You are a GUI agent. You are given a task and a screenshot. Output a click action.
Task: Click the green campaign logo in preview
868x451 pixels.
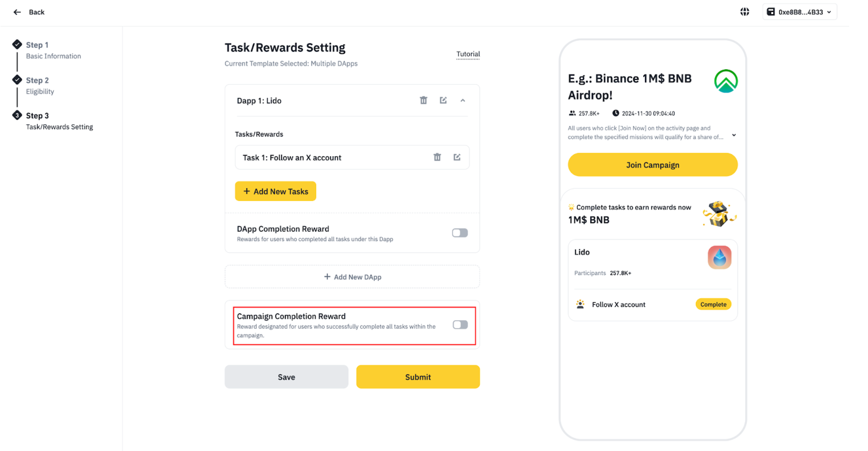tap(726, 81)
